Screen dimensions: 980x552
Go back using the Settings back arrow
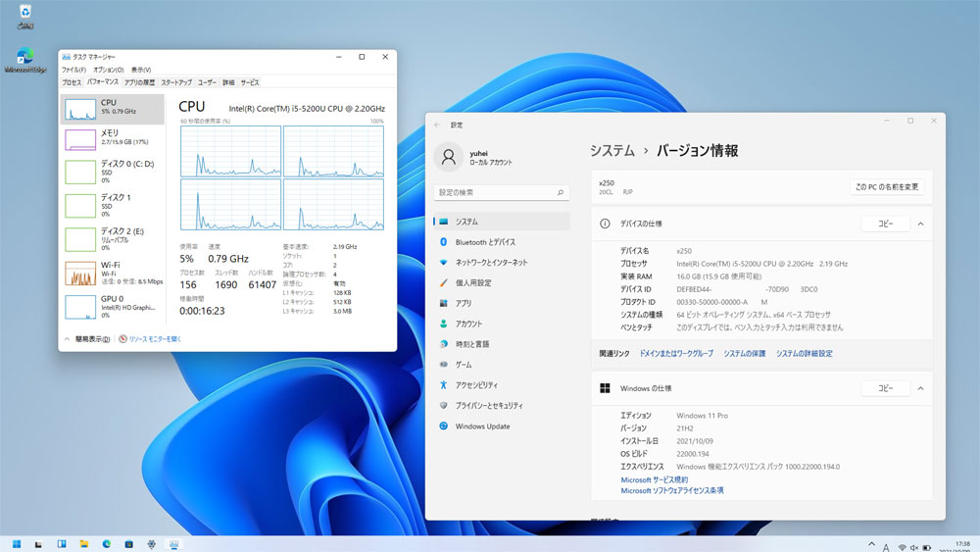pyautogui.click(x=437, y=125)
